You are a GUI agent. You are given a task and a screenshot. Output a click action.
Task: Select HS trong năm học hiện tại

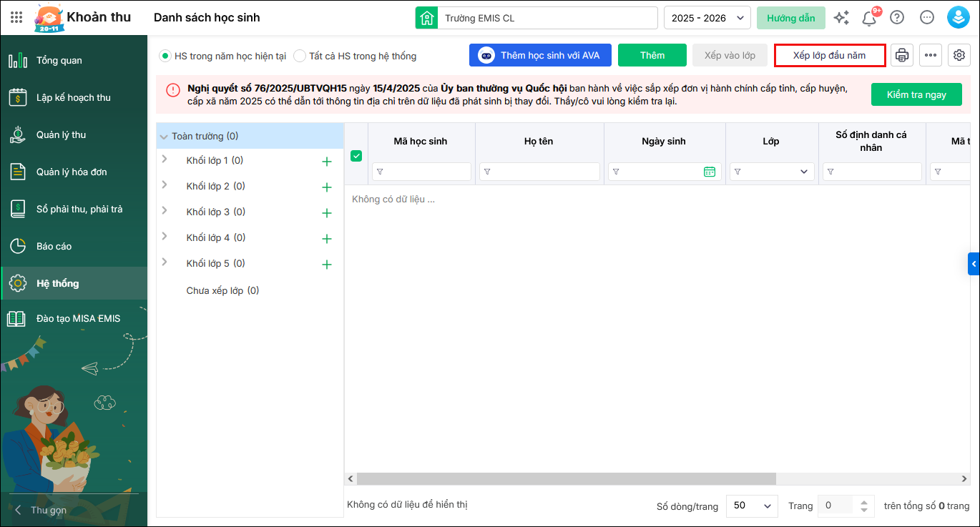[x=165, y=56]
